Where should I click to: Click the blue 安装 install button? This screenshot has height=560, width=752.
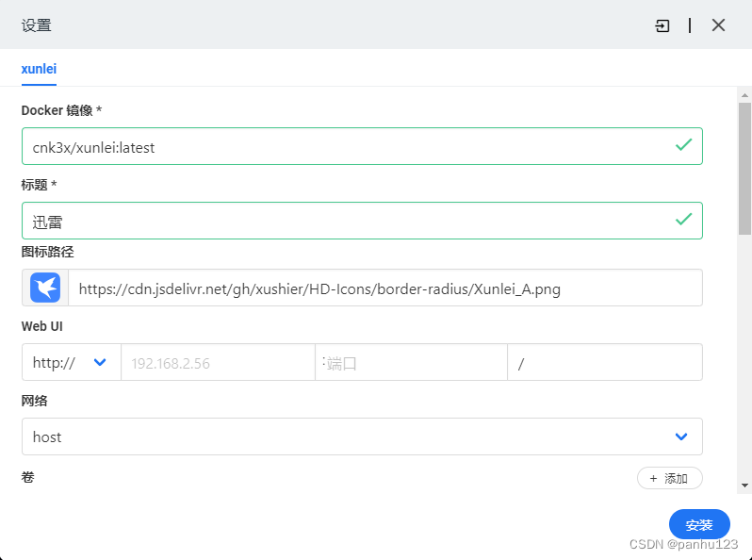[x=699, y=524]
